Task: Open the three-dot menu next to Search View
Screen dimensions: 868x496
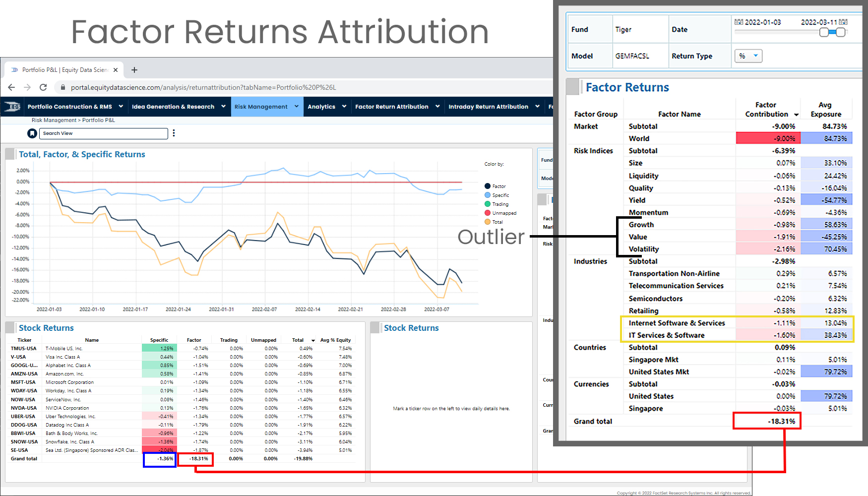Action: 174,133
